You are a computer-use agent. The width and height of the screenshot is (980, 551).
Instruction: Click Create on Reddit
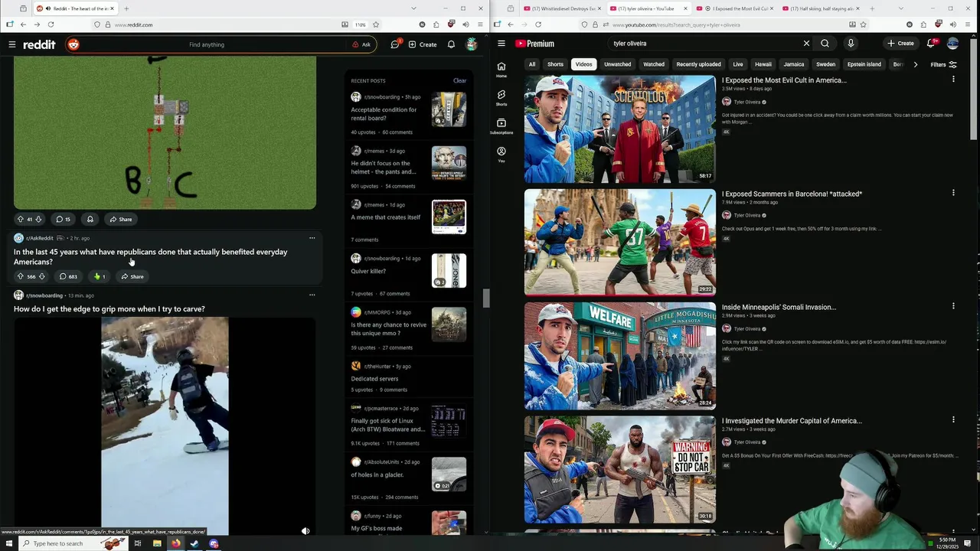[423, 44]
